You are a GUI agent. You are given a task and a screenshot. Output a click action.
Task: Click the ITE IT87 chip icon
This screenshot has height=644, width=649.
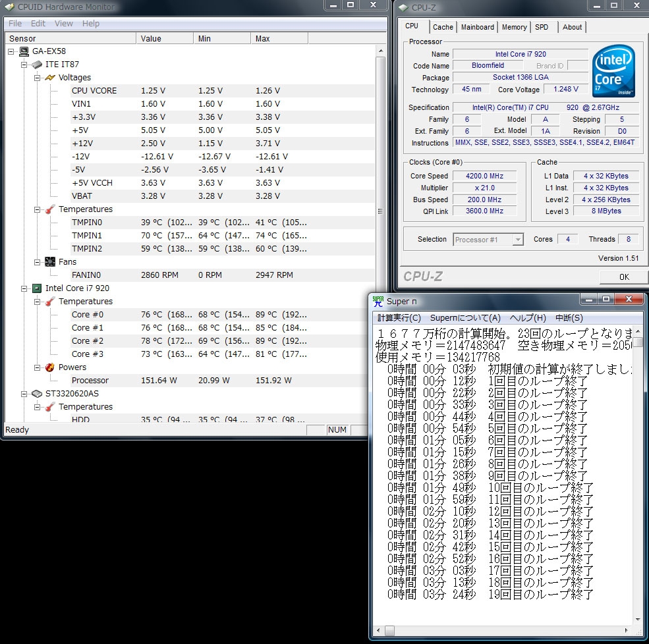pos(37,65)
